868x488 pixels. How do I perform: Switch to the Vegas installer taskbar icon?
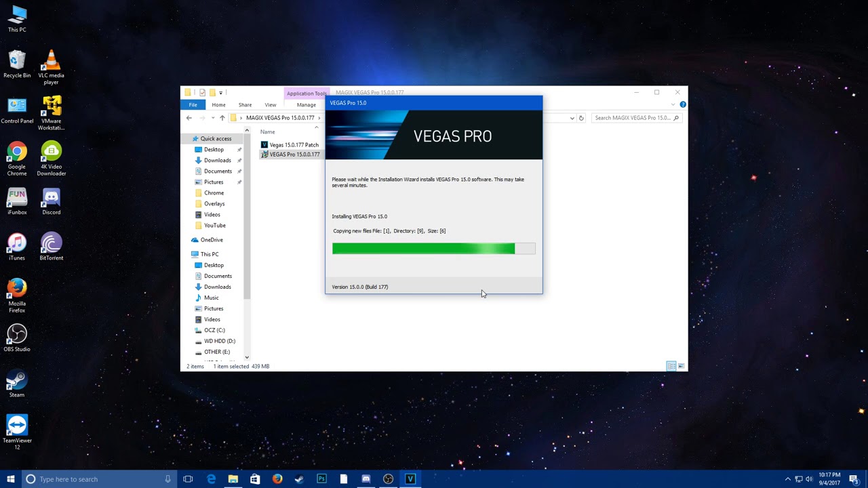[410, 479]
